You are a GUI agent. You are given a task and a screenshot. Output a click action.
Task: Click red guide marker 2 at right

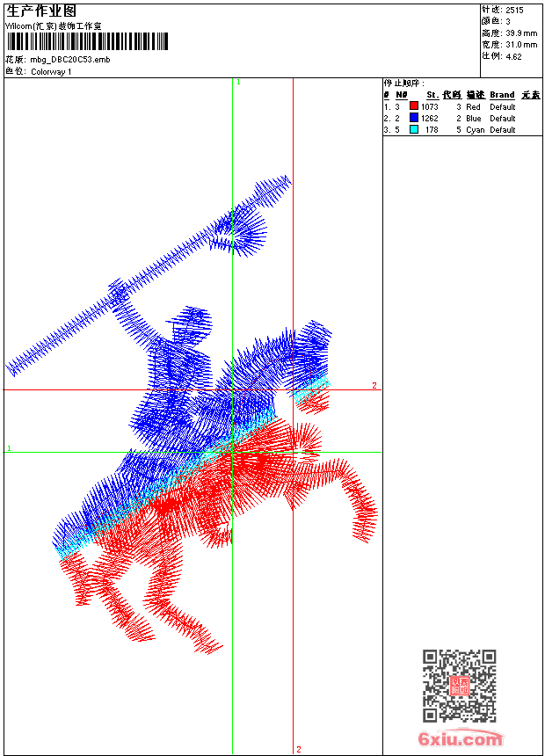click(374, 385)
